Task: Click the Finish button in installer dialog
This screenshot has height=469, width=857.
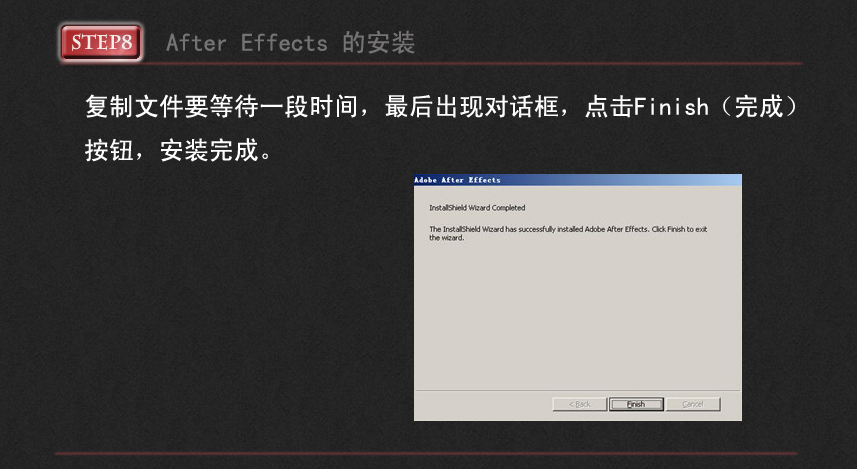Action: point(636,404)
